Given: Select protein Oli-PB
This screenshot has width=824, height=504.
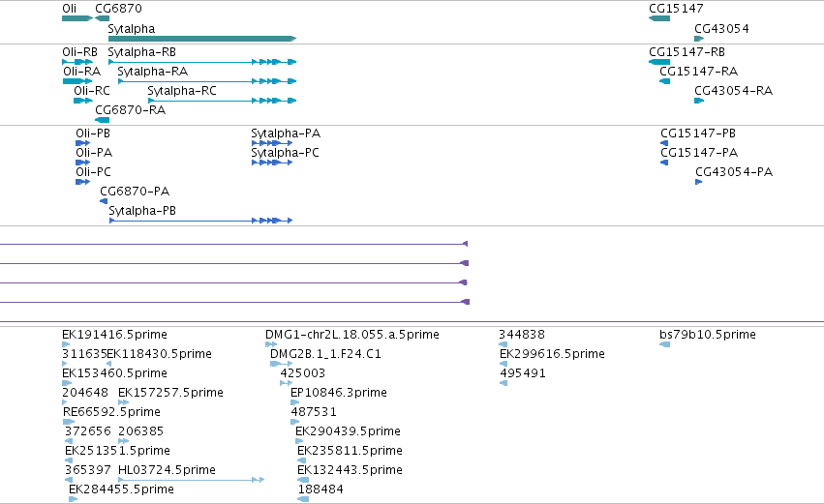Looking at the screenshot, I should point(83,143).
